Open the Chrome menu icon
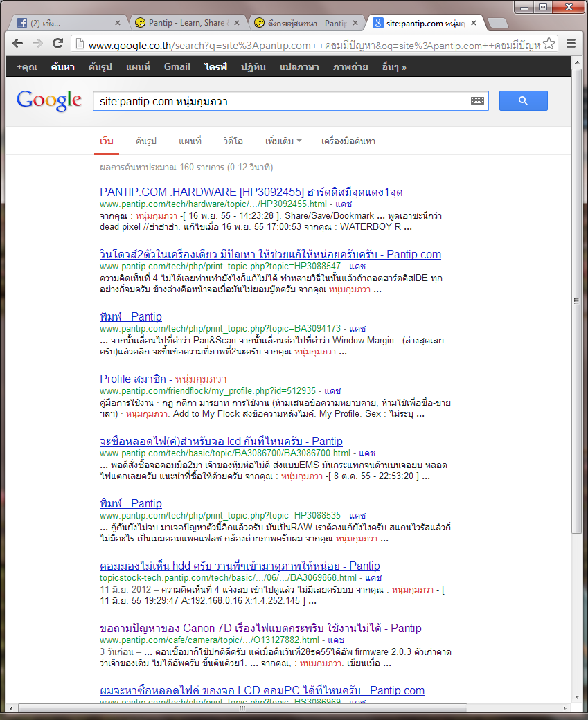The image size is (588, 720). (571, 44)
